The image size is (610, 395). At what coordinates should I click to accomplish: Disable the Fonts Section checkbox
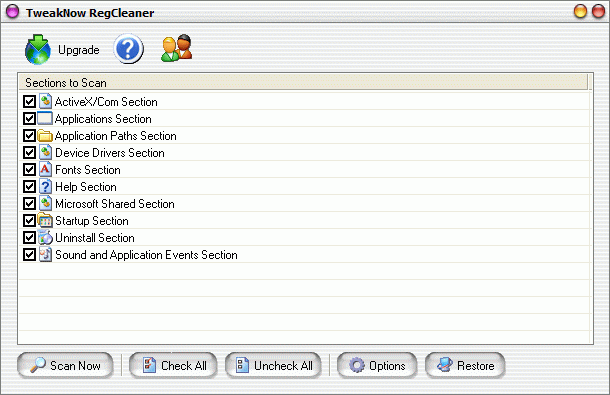tap(29, 169)
